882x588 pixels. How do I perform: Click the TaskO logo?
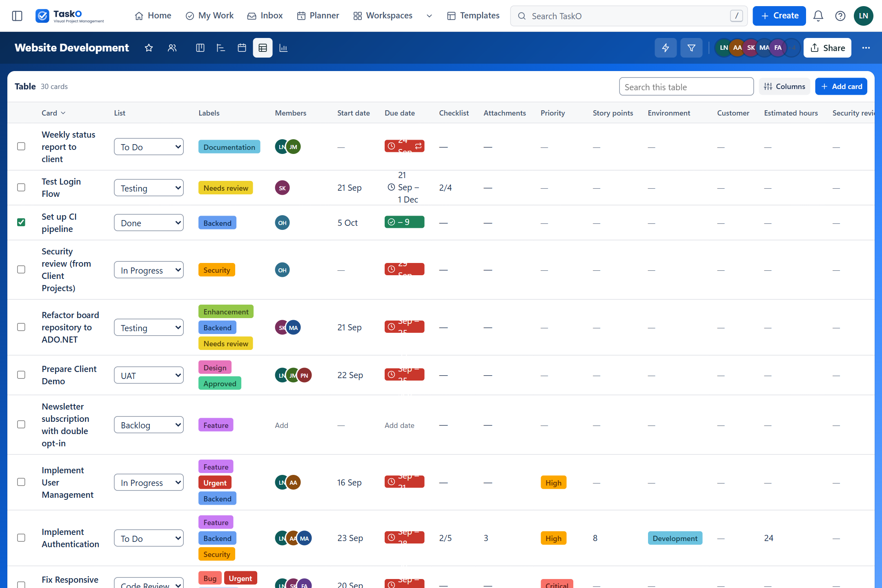coord(69,16)
